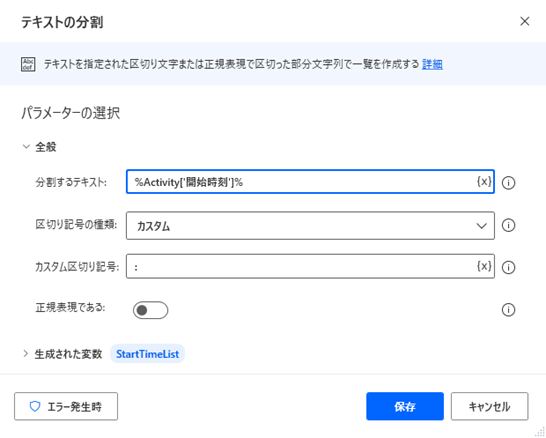Click shield icon on エラー発生時 button

[35, 406]
